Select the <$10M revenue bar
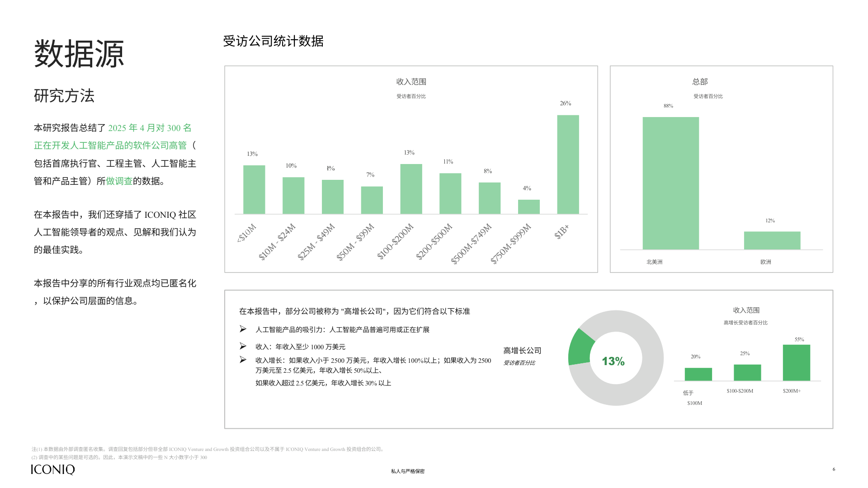 [254, 189]
